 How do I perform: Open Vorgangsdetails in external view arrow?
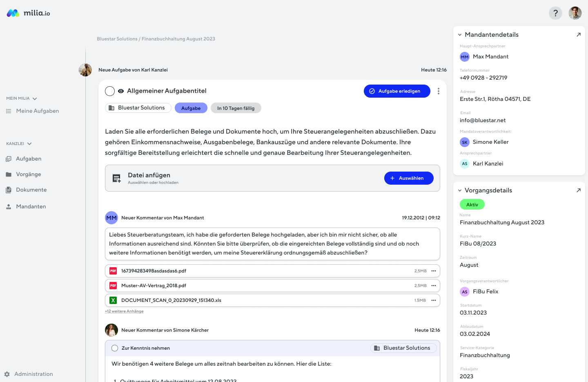tap(578, 190)
